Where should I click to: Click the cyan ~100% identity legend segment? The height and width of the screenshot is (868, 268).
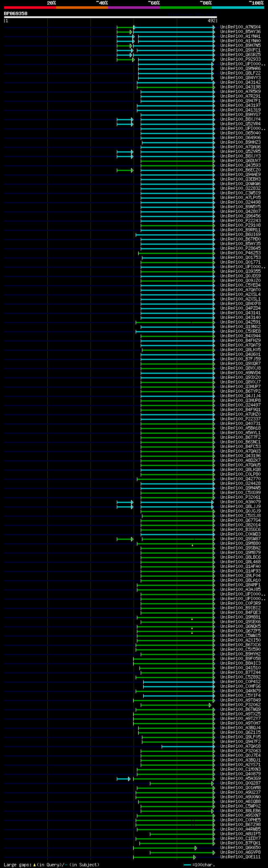(x=237, y=8)
